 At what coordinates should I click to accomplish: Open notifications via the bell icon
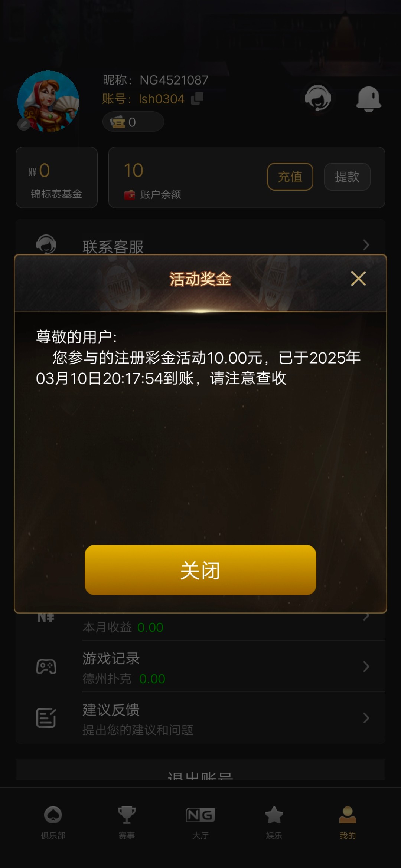368,99
